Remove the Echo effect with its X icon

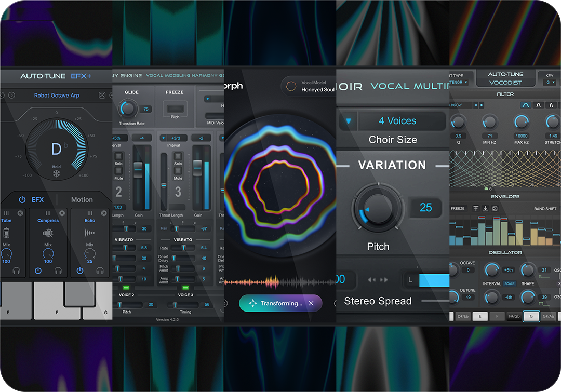click(x=104, y=213)
